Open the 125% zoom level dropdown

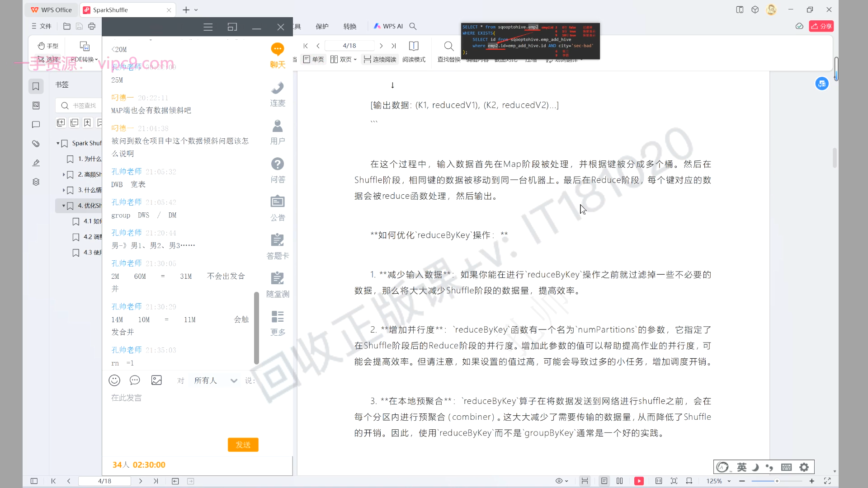click(729, 481)
